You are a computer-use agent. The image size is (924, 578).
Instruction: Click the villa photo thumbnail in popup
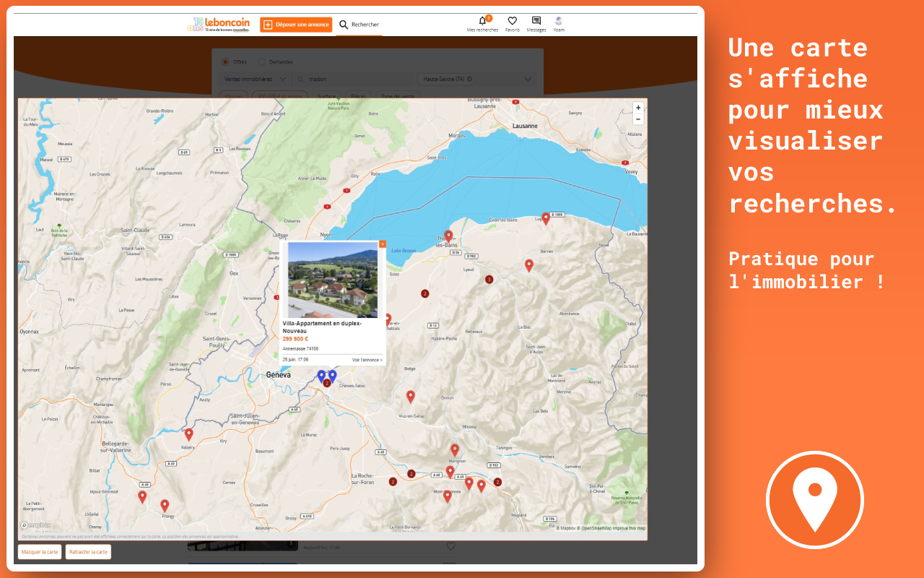pos(332,280)
